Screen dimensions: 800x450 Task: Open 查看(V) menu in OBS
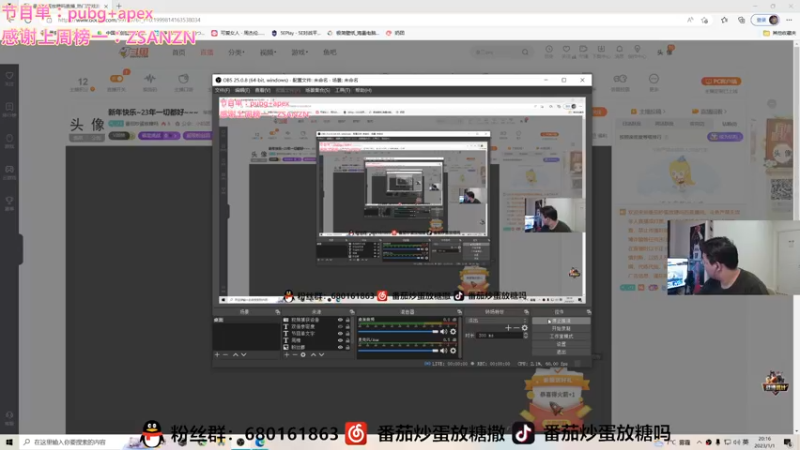(263, 90)
